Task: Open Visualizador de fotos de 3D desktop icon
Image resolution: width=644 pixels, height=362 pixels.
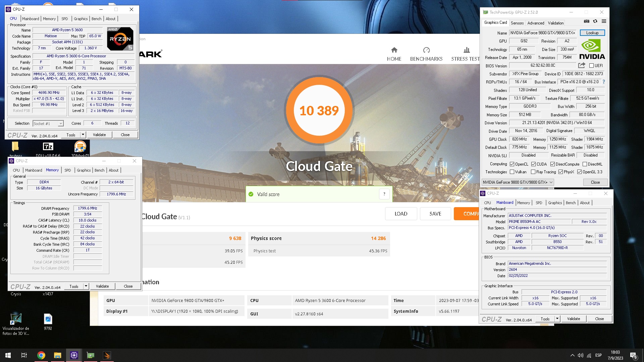Action: (15, 319)
